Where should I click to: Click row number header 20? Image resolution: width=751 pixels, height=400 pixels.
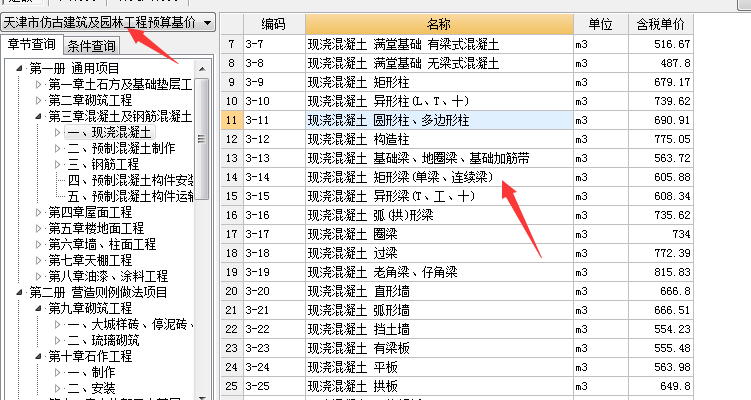point(232,291)
